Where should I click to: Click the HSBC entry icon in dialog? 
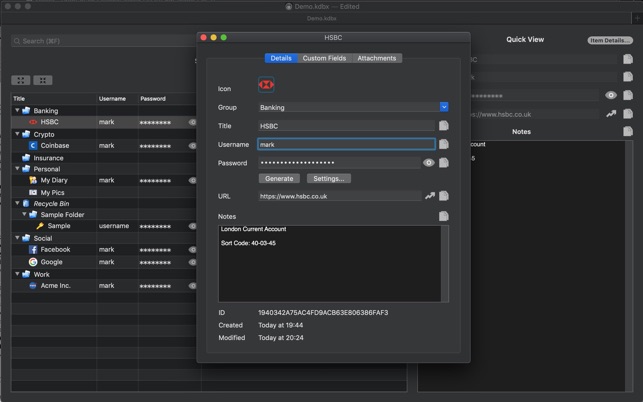pos(266,85)
